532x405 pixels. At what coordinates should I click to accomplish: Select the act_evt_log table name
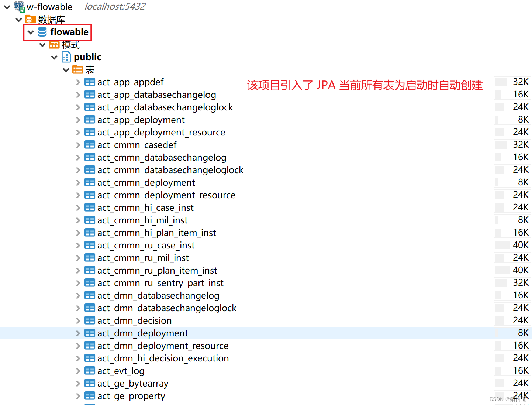coord(121,371)
